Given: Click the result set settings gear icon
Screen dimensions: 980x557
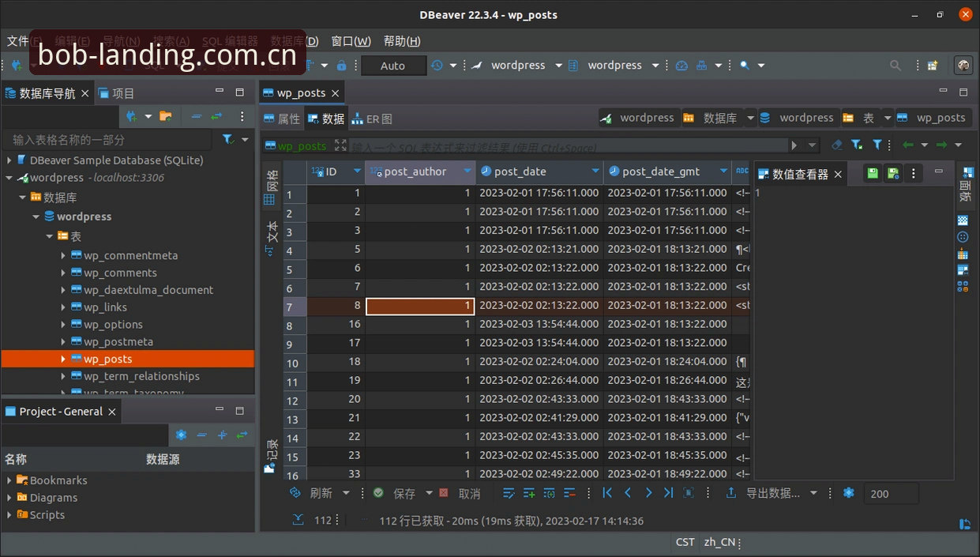Looking at the screenshot, I should point(849,493).
